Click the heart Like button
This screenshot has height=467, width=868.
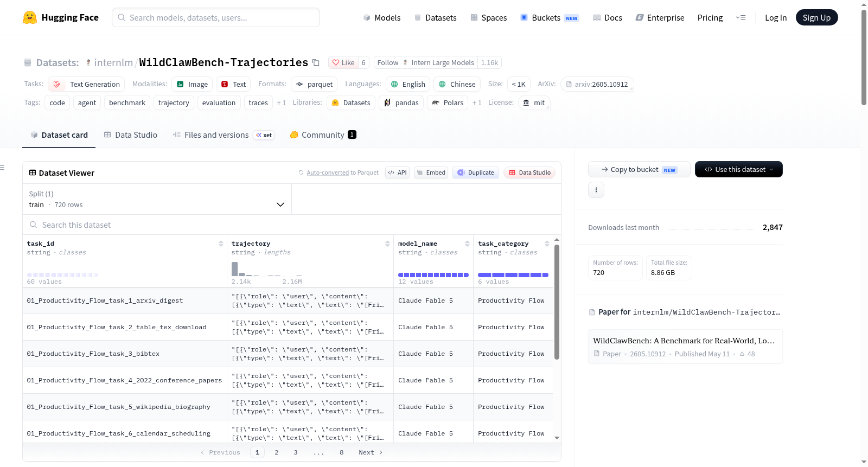coord(343,62)
